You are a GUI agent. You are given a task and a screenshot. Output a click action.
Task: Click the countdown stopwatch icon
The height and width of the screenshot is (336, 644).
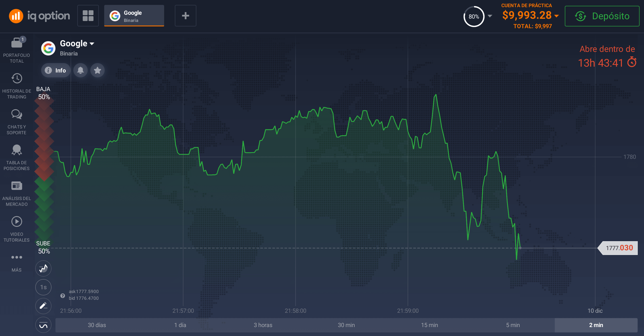tap(632, 62)
